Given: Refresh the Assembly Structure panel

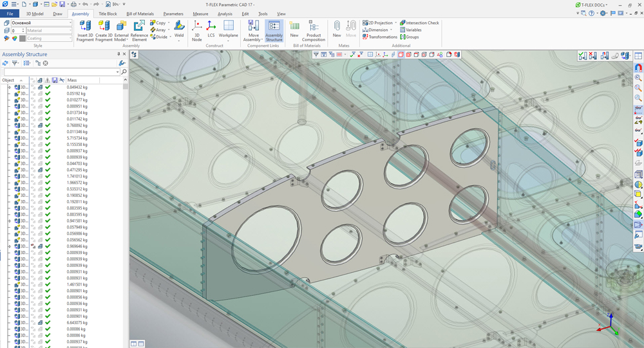Looking at the screenshot, I should (x=5, y=63).
